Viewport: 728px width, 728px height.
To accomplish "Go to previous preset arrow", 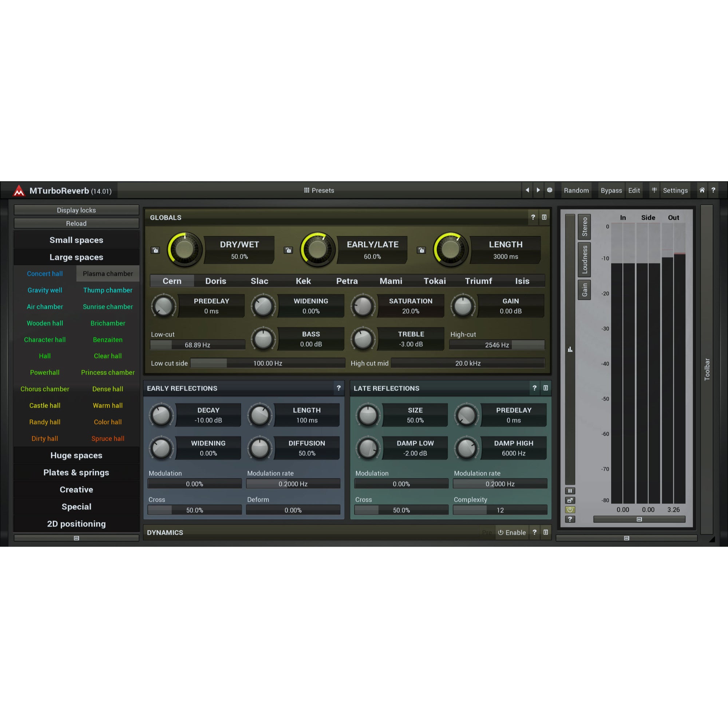I will click(527, 190).
